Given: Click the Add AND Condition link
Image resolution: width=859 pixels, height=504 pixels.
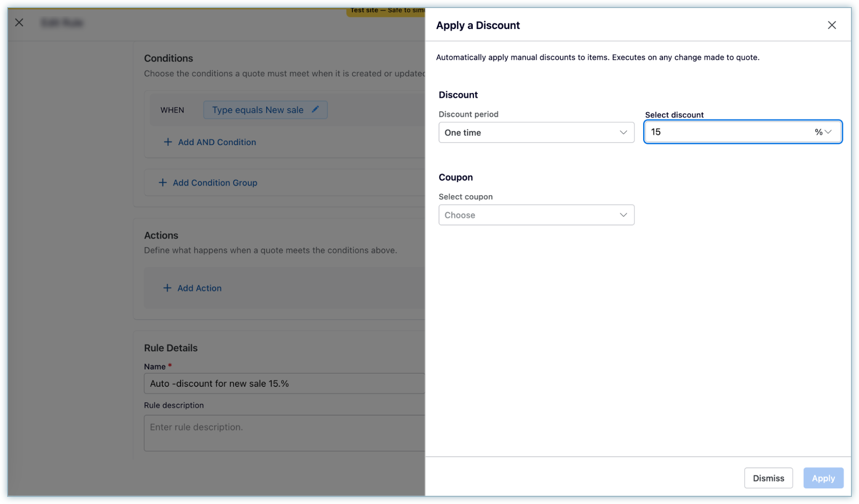Looking at the screenshot, I should tap(217, 142).
